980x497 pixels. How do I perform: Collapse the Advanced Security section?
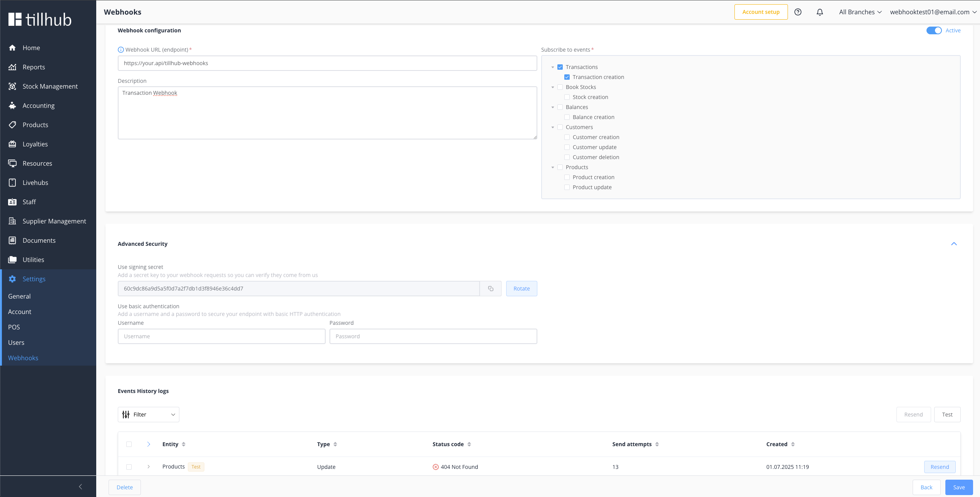click(x=954, y=244)
